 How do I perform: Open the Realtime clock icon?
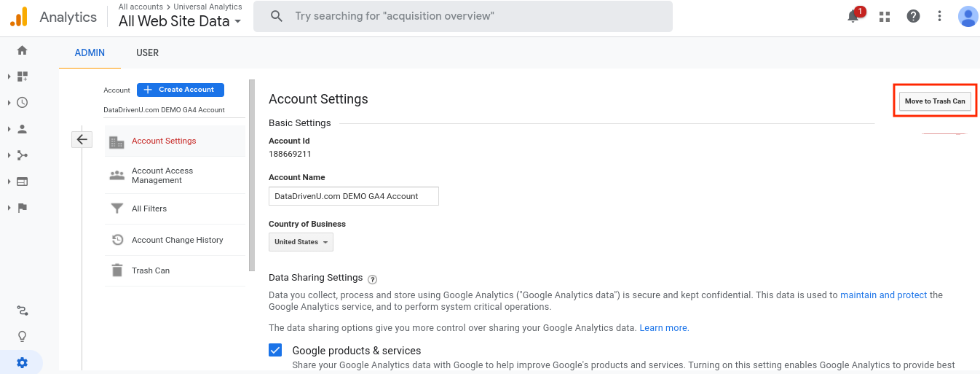(22, 103)
